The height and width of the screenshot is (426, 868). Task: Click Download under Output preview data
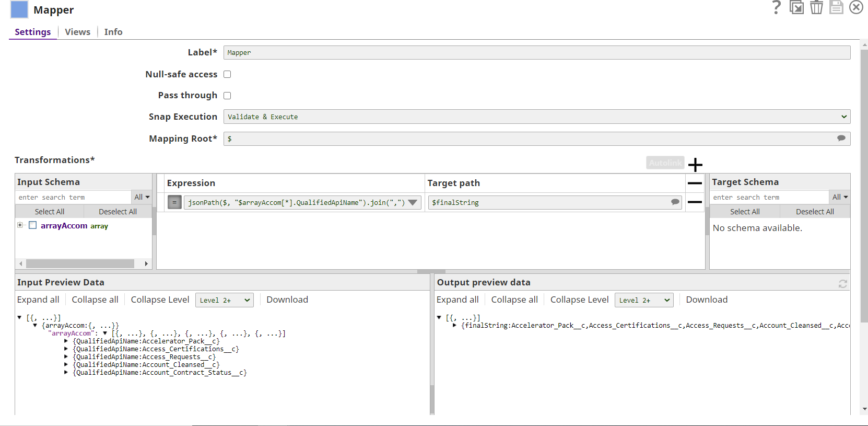coord(707,300)
